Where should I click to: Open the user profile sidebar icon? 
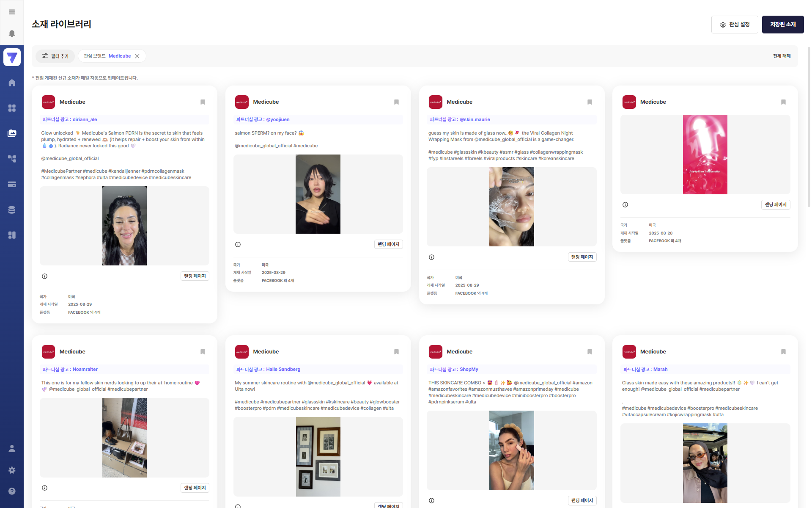[x=12, y=448]
